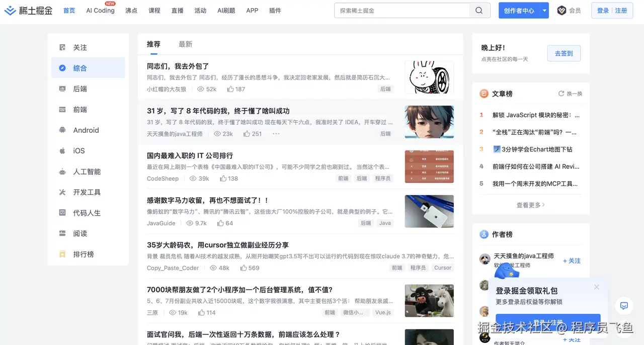The width and height of the screenshot is (644, 345).
Task: Open the 创作者中心 dropdown arrow
Action: 544,11
